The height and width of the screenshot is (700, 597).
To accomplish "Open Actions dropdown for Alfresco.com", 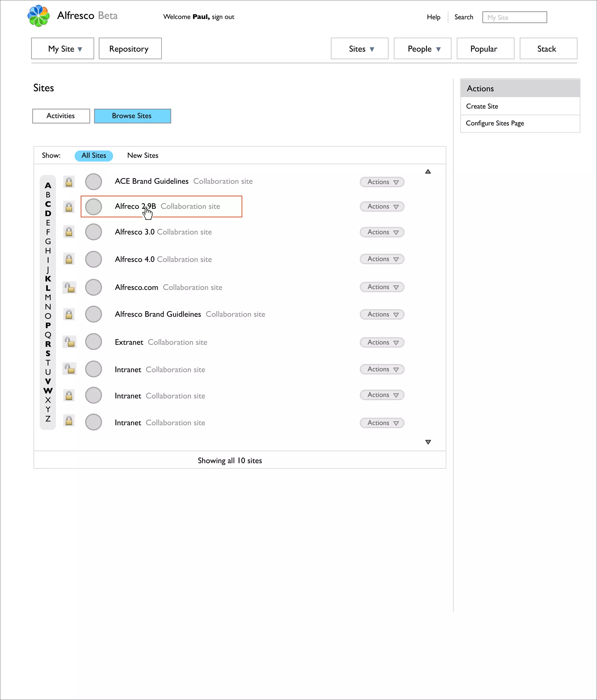I will coord(382,287).
